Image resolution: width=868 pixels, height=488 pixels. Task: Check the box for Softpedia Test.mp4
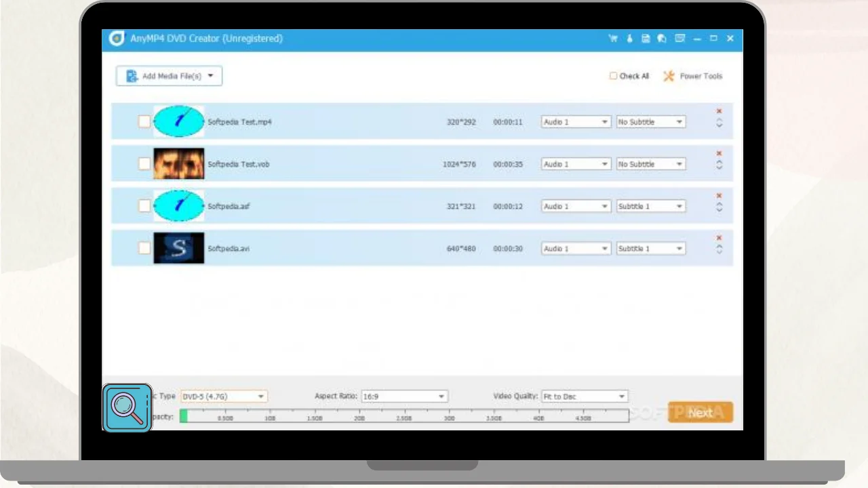click(x=144, y=122)
